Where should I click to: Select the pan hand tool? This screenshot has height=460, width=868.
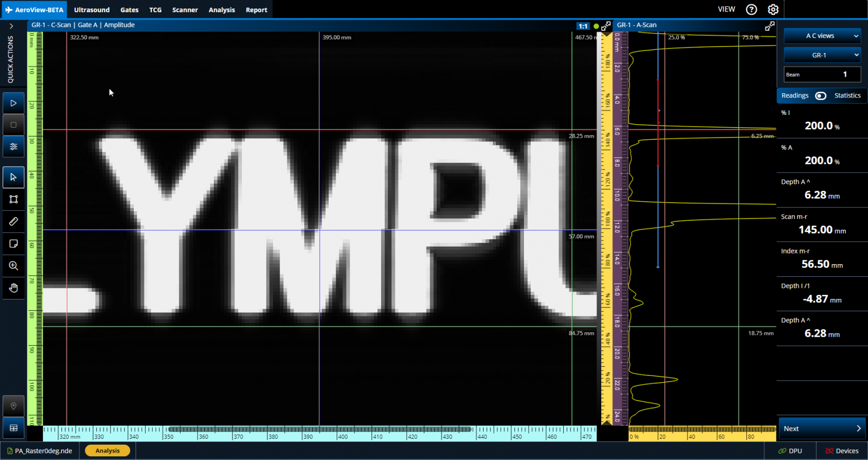point(14,288)
